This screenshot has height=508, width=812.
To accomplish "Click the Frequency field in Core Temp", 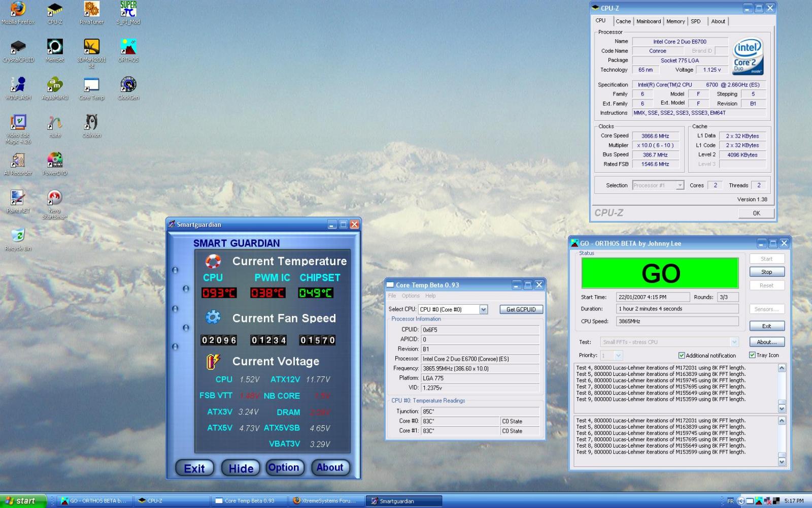I will click(480, 368).
